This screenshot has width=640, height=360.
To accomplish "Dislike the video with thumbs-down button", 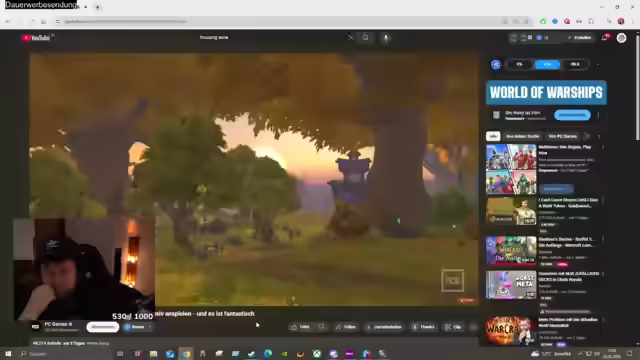I will (x=322, y=327).
